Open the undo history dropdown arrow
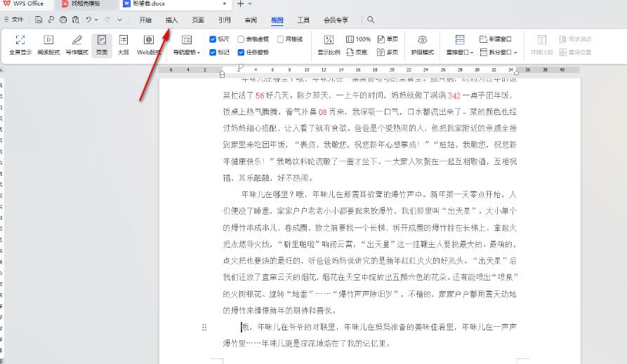627x364 pixels. coord(96,20)
